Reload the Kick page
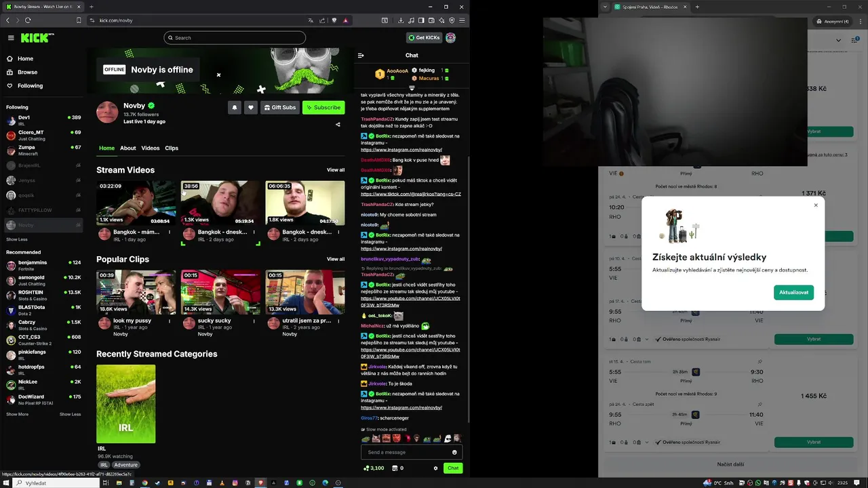 click(x=28, y=20)
